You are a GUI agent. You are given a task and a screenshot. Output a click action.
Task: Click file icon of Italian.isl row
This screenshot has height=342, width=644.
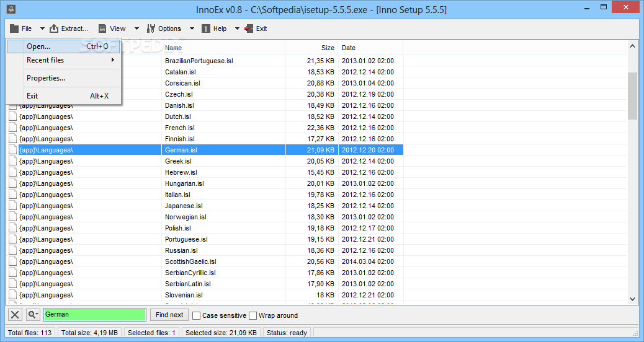tap(13, 195)
